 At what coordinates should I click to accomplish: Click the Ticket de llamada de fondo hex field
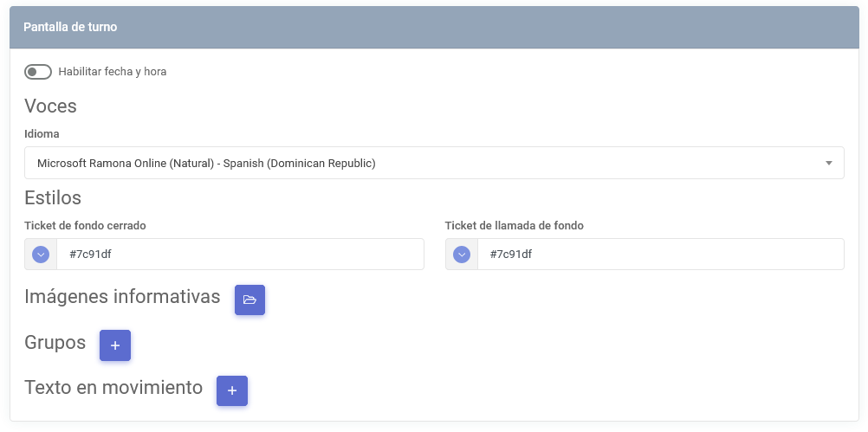(x=660, y=255)
